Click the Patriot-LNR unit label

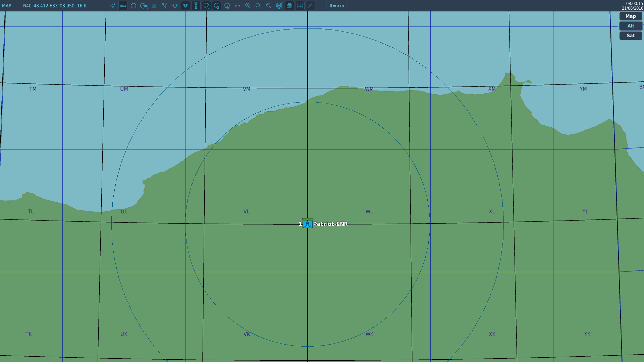point(330,224)
